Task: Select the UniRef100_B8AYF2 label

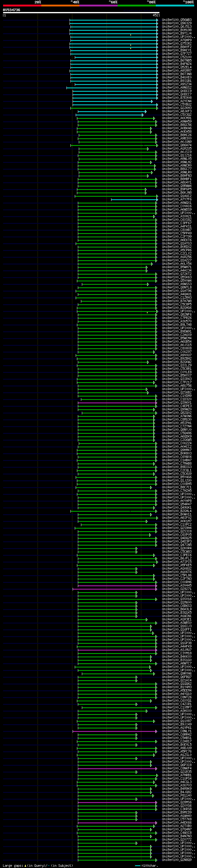Action: tap(177, 47)
